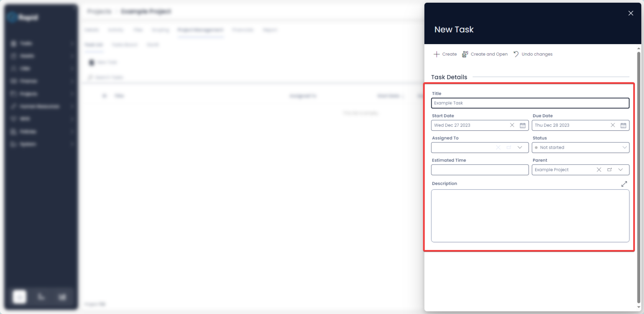
Task: Expand the Assigned To dropdown
Action: point(520,148)
